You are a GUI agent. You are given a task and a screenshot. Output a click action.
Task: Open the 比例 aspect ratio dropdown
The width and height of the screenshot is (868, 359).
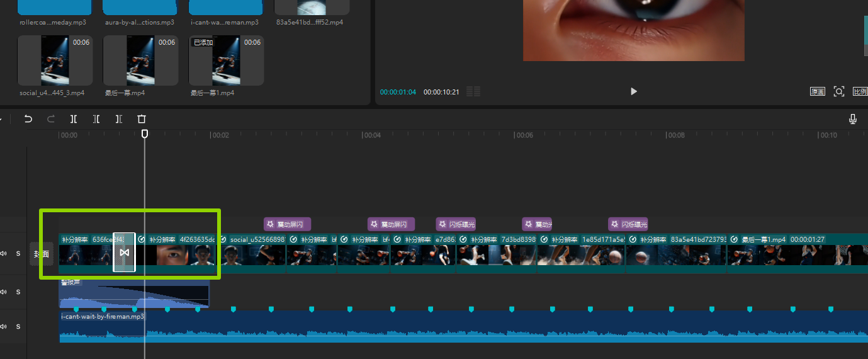(x=860, y=91)
